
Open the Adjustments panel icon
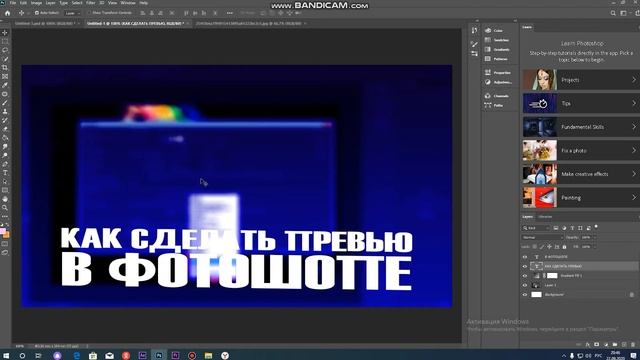tap(488, 82)
